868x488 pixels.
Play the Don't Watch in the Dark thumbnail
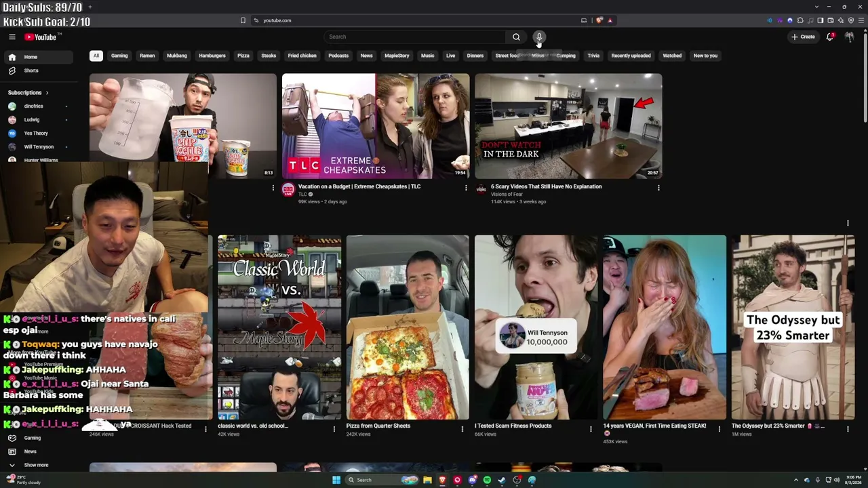pyautogui.click(x=568, y=126)
